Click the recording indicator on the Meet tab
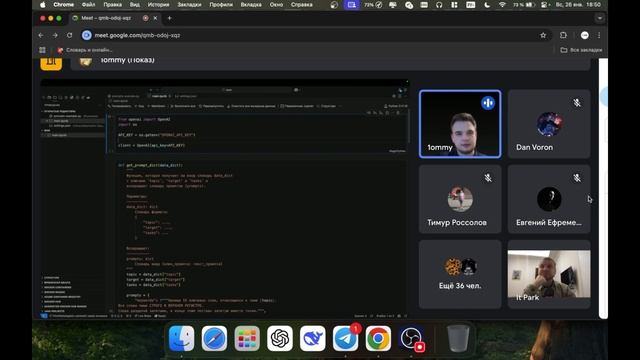Screen dimensions: 640x360 [145, 18]
